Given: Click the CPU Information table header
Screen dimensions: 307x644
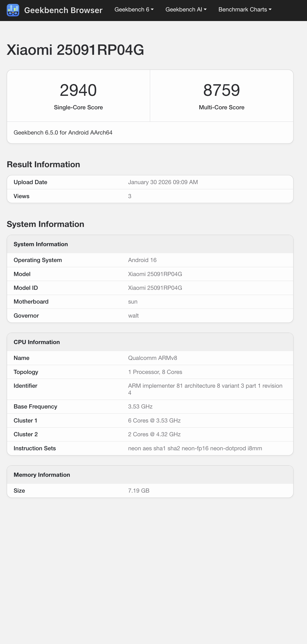Looking at the screenshot, I should (x=37, y=342).
